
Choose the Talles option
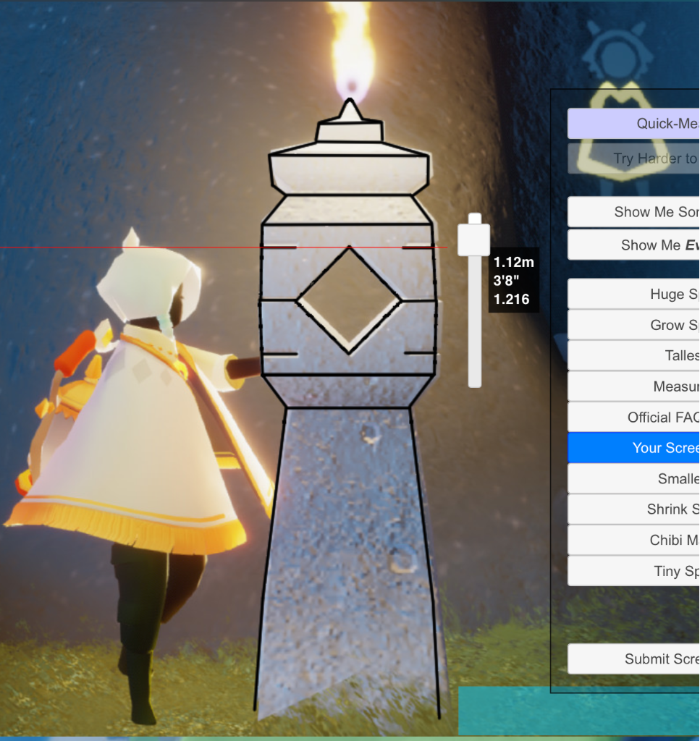634,355
